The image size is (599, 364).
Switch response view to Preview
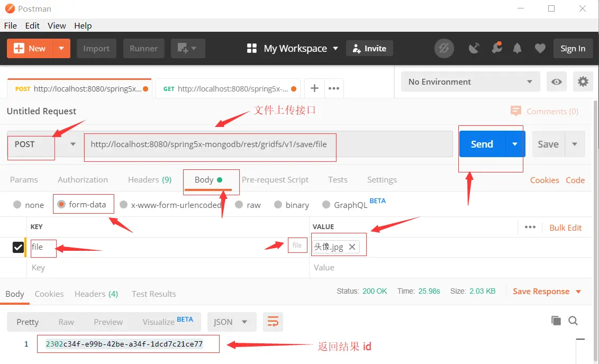click(108, 322)
